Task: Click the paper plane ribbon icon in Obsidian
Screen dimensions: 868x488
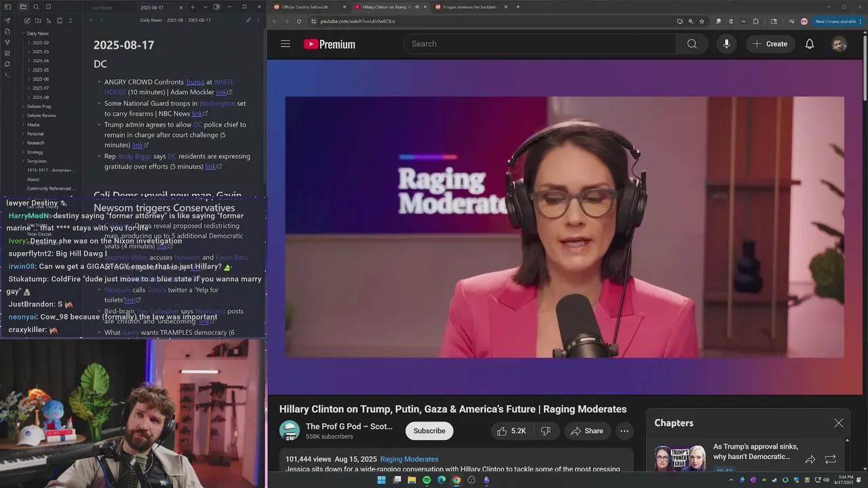Action: coord(7,20)
